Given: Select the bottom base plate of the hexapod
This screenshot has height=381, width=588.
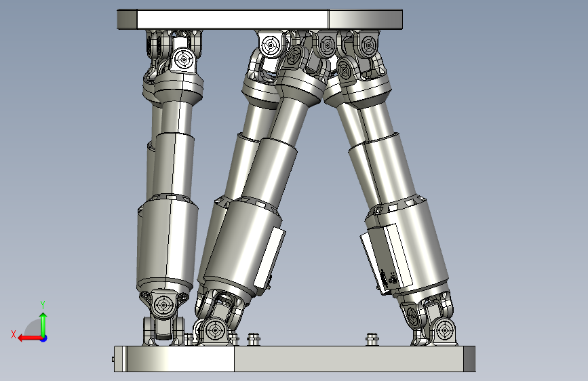Looking at the screenshot, I should point(295,359).
